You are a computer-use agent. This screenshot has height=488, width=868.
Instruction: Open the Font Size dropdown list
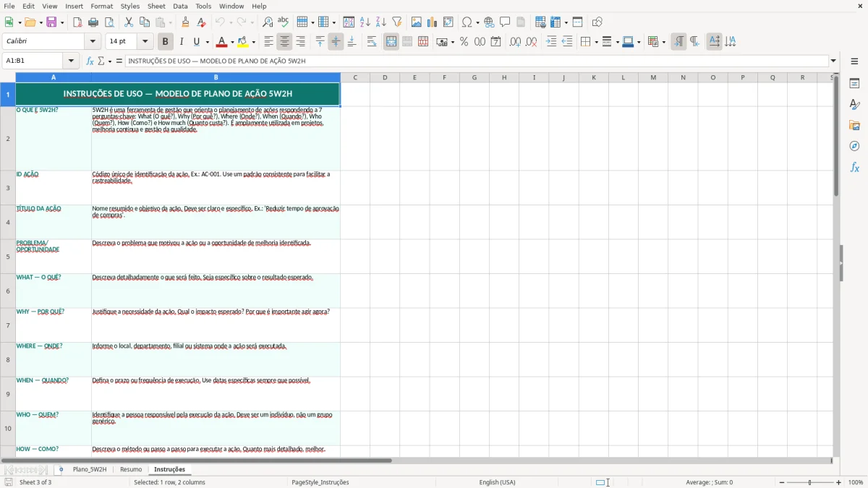click(x=145, y=42)
